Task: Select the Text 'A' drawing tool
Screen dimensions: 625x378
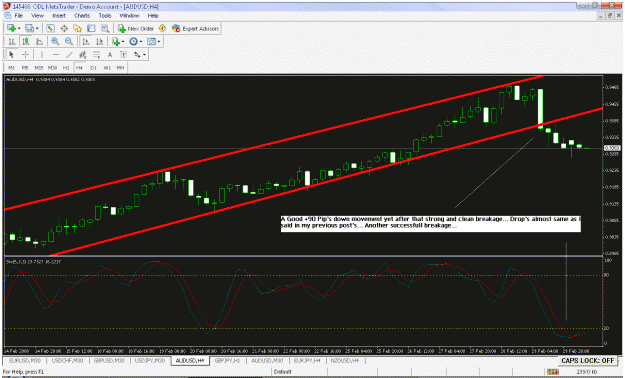Action: tap(110, 55)
